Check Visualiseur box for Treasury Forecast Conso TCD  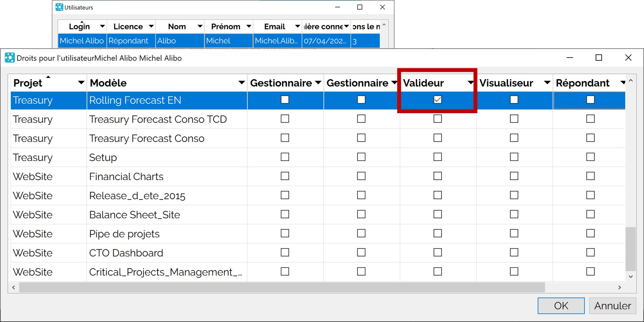click(x=514, y=119)
